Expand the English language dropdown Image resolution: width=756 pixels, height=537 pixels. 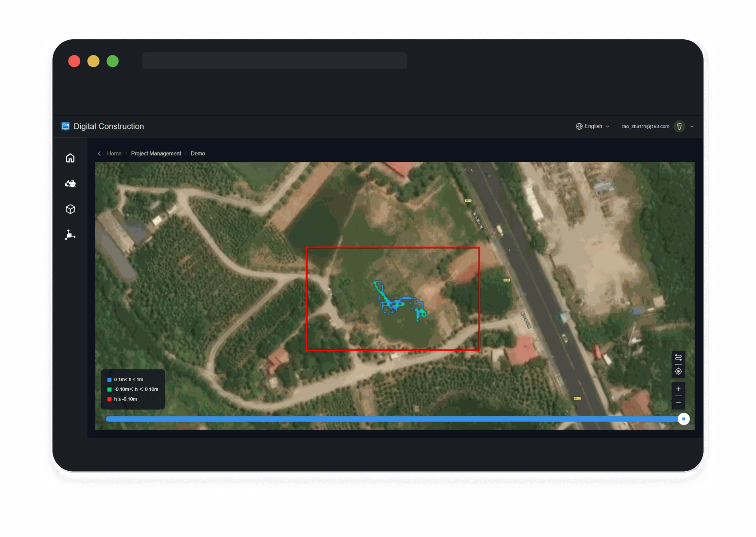(x=593, y=126)
